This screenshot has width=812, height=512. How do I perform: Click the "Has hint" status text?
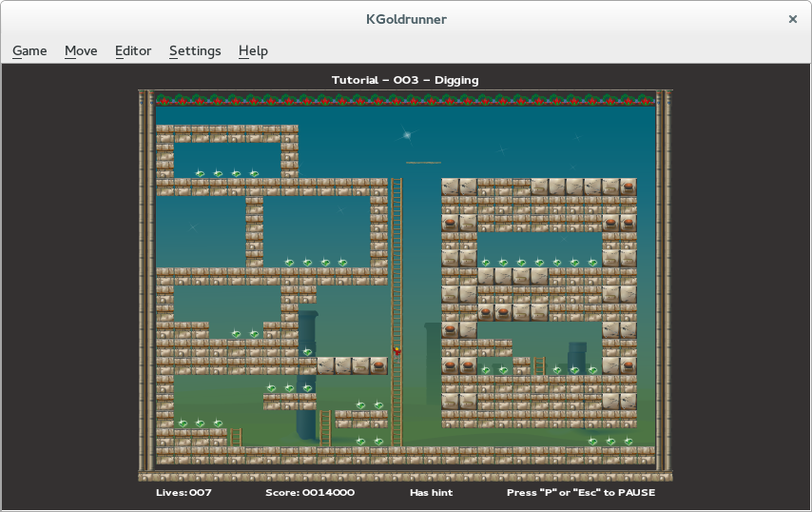click(x=432, y=492)
